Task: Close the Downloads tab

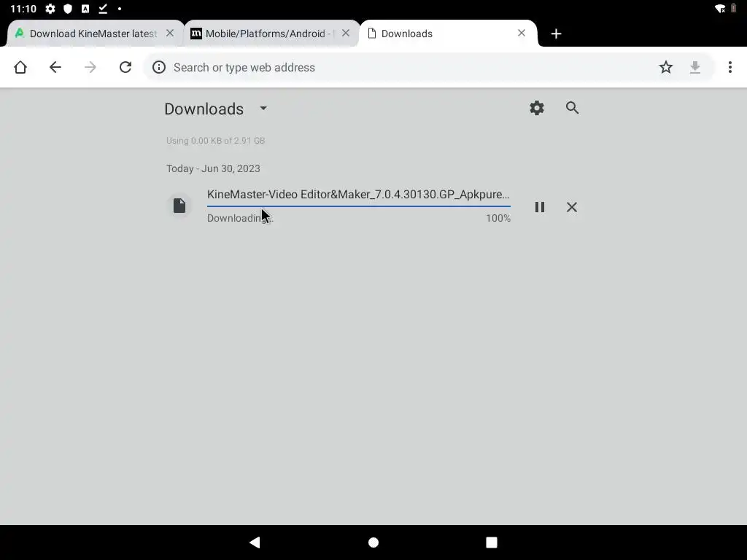Action: click(522, 33)
